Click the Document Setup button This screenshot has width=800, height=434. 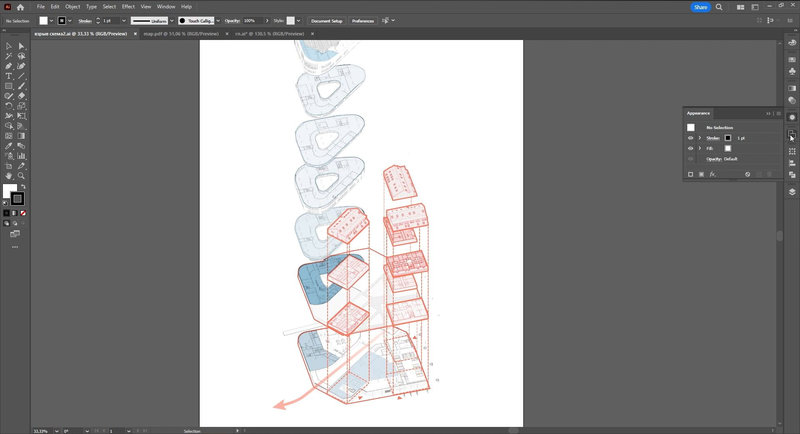click(x=327, y=21)
